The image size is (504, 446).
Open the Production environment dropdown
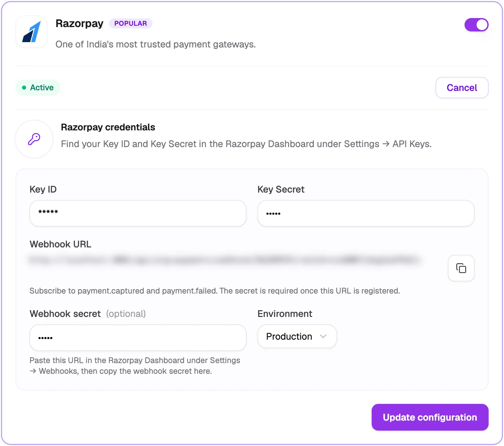coord(297,336)
